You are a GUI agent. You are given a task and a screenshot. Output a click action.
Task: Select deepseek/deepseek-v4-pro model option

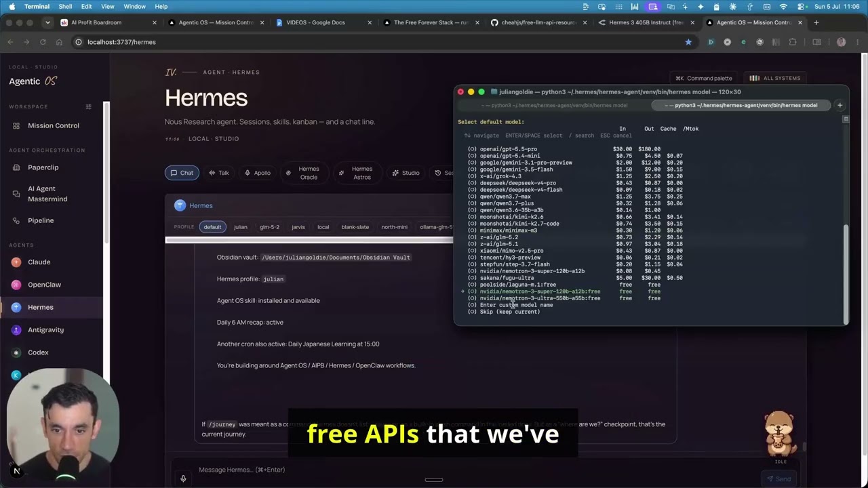point(512,183)
